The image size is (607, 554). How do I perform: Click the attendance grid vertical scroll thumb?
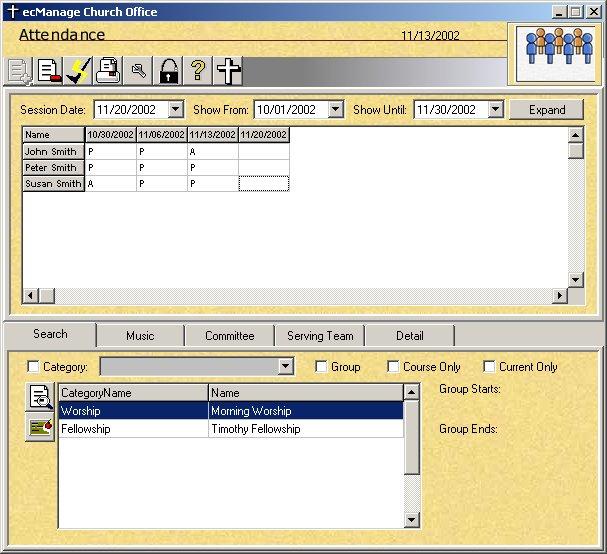click(576, 151)
